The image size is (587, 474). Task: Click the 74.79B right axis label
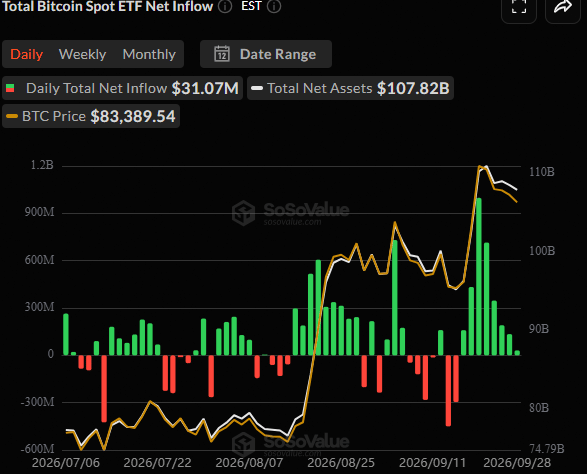tap(547, 448)
